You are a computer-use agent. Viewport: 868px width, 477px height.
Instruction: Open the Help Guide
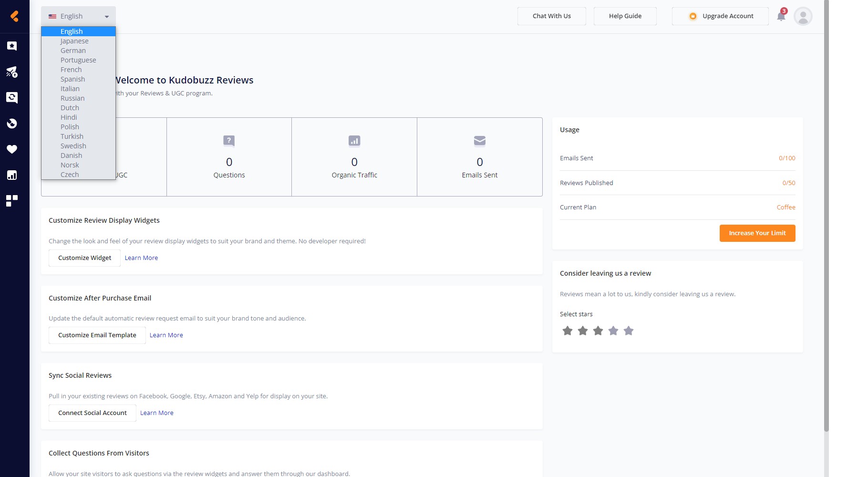pos(625,16)
